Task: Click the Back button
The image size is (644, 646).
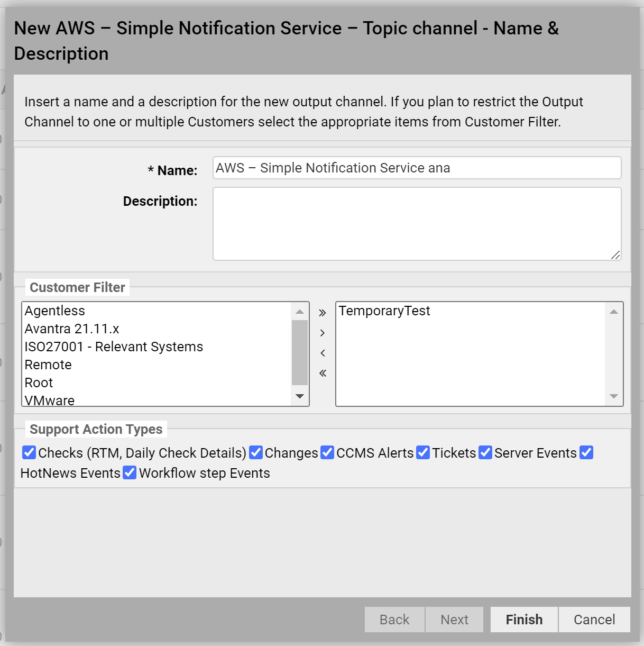Action: 394,619
